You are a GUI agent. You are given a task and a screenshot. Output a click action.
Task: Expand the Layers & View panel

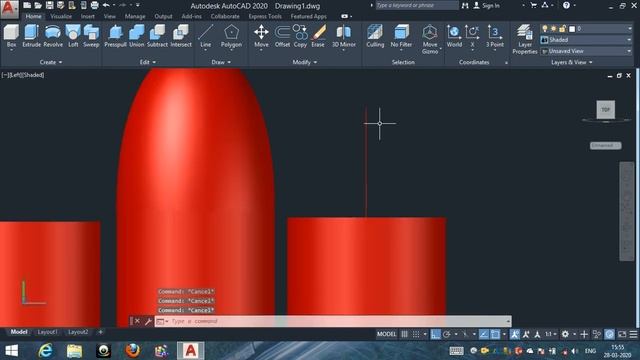(571, 62)
